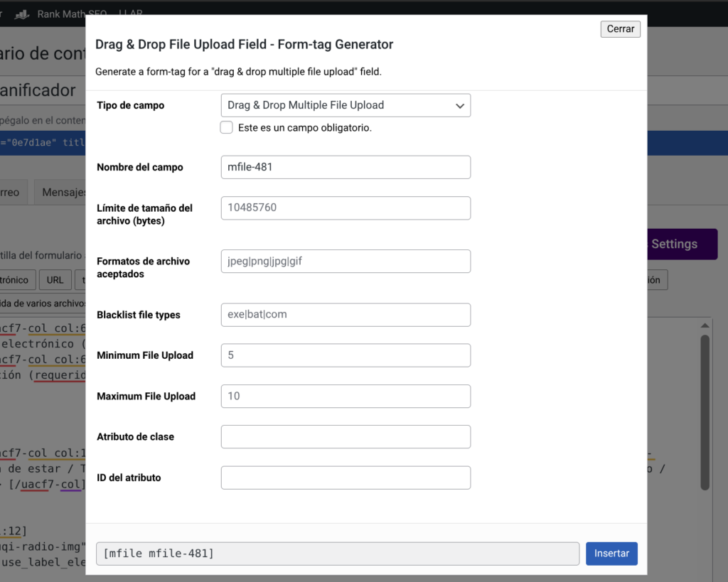Click the Blacklist file types field

tap(346, 315)
